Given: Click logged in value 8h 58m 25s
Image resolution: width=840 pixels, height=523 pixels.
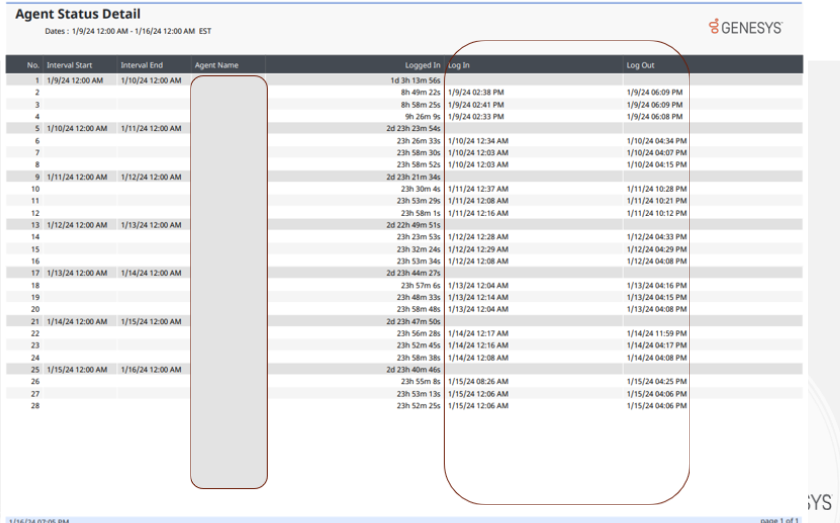Looking at the screenshot, I should pos(421,104).
